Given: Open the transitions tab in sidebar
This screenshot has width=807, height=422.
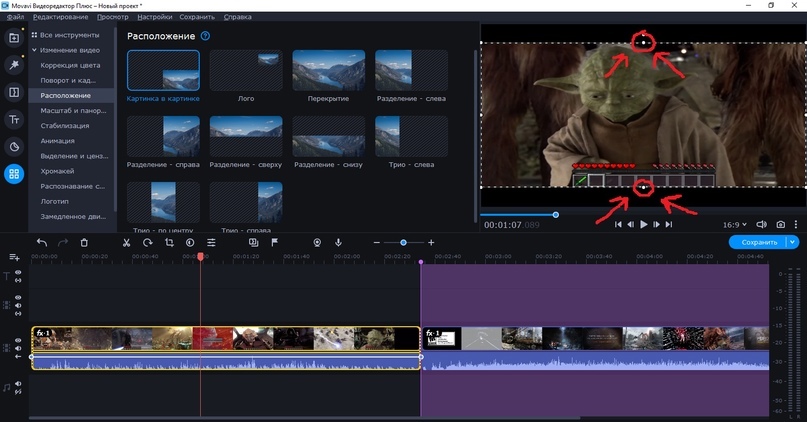Looking at the screenshot, I should click(14, 92).
